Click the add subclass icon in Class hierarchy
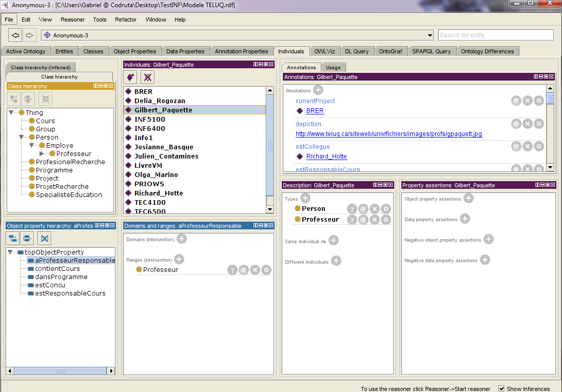 click(x=14, y=99)
